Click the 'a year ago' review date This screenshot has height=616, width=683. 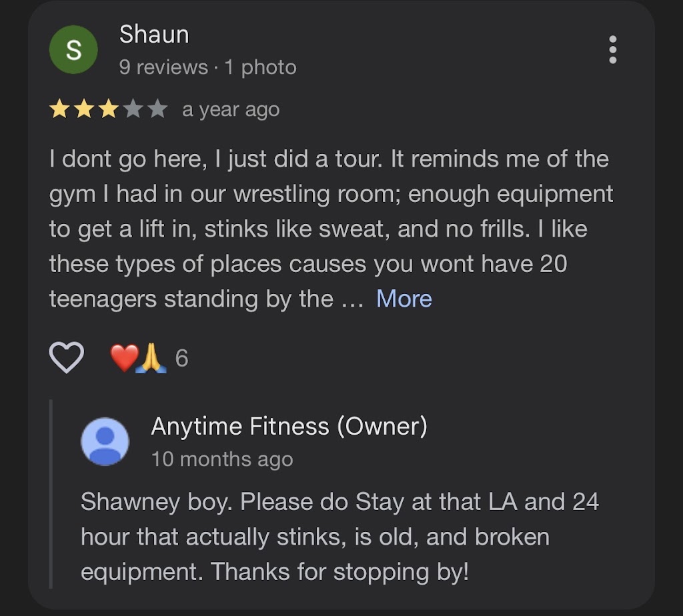click(x=231, y=109)
